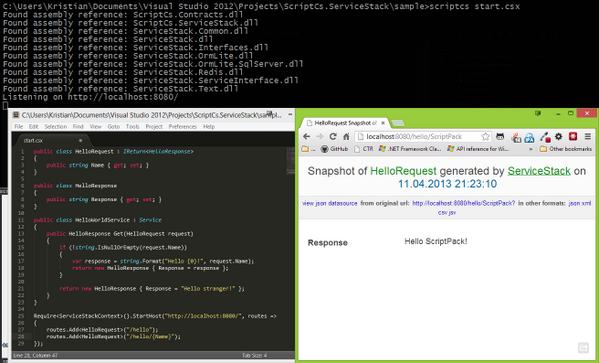
Task: Open the Other bookmarks folder
Action: [566, 149]
